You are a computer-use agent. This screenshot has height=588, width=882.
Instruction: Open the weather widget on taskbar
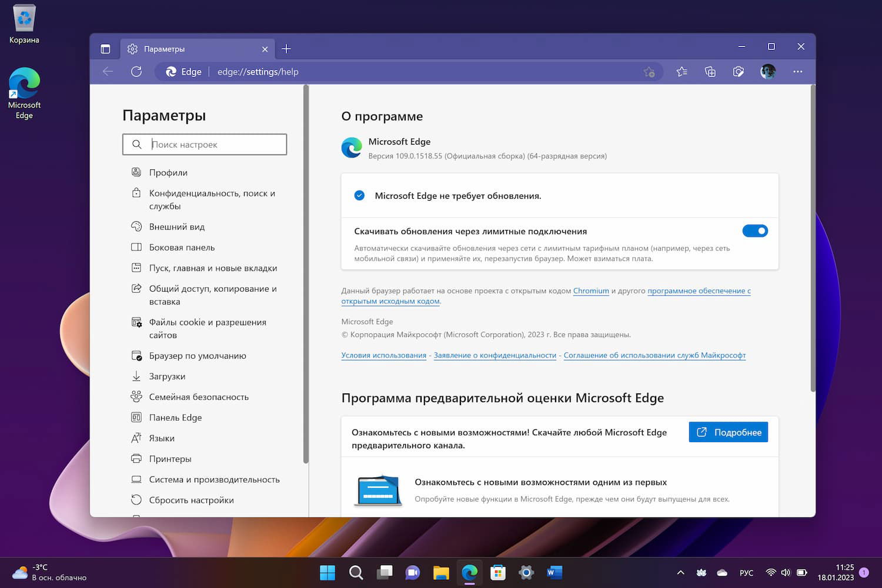(49, 572)
